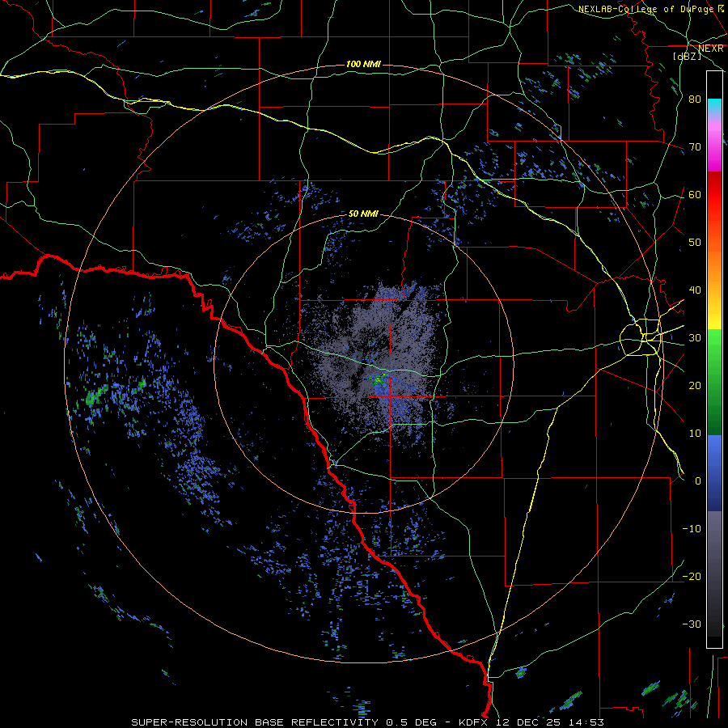Viewport: 728px width, 728px height.
Task: Click the -20 value on the dBZ scale
Action: (x=692, y=576)
